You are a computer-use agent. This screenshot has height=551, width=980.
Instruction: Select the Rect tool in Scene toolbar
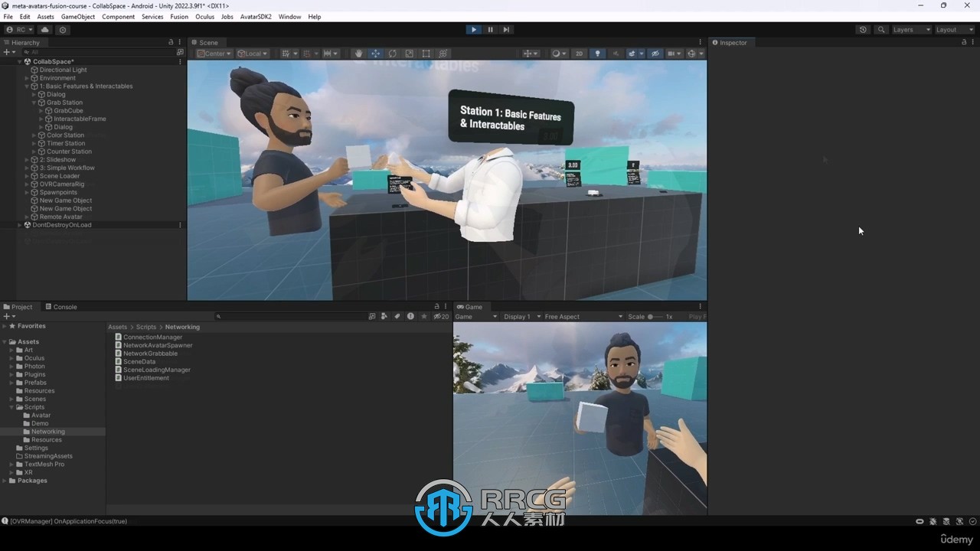coord(426,54)
